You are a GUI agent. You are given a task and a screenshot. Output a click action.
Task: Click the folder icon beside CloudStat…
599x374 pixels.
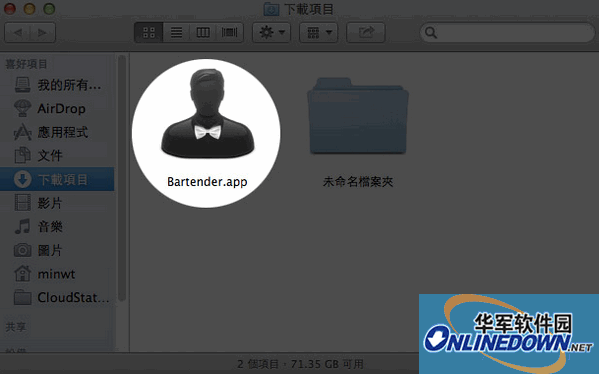[x=23, y=297]
